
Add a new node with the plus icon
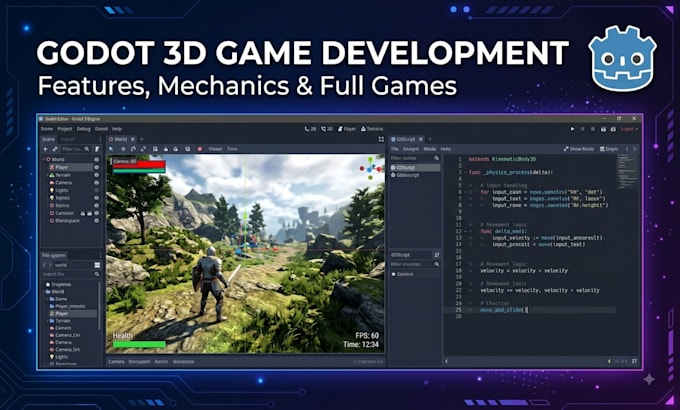click(45, 149)
